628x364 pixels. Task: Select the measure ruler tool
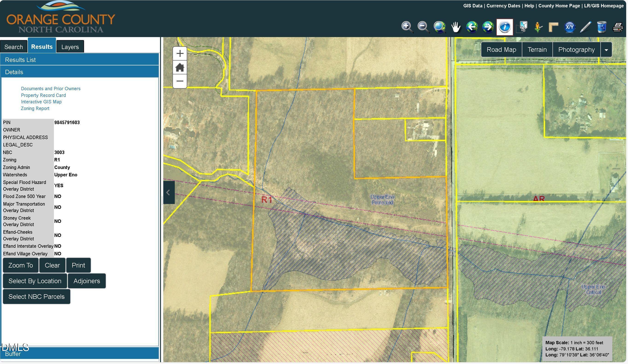tap(553, 27)
